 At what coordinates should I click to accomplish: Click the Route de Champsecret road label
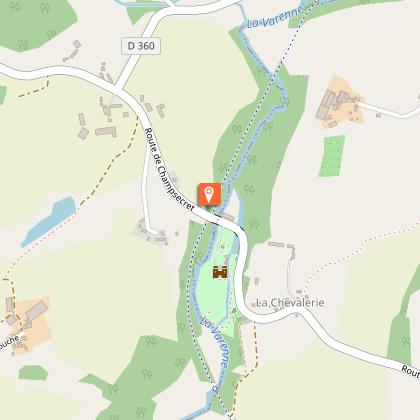(169, 169)
